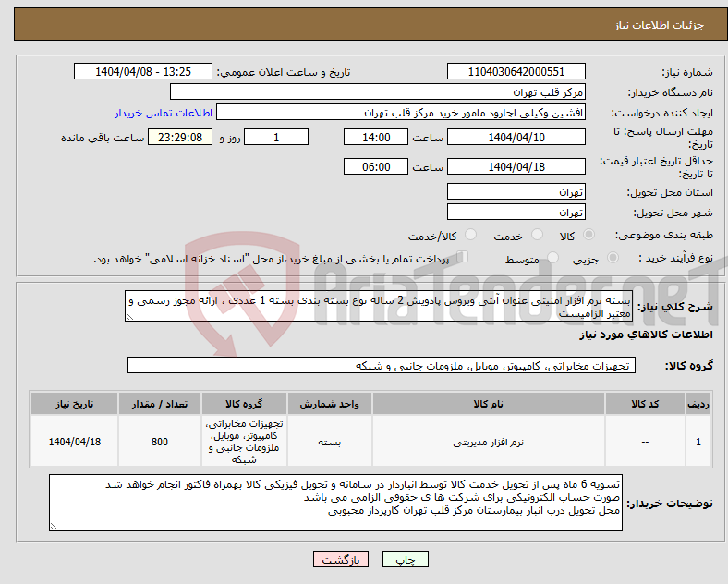Click the گروه کالا column header
This screenshot has width=728, height=584.
coord(244,404)
